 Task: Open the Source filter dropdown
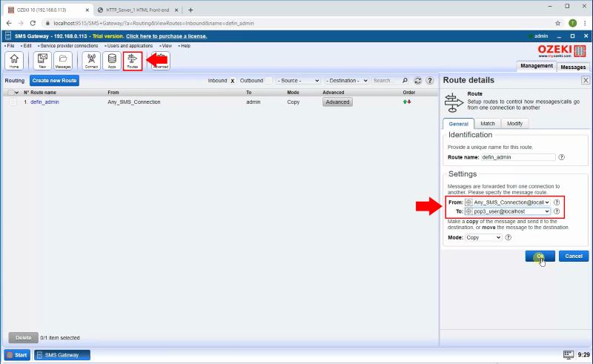coord(299,81)
